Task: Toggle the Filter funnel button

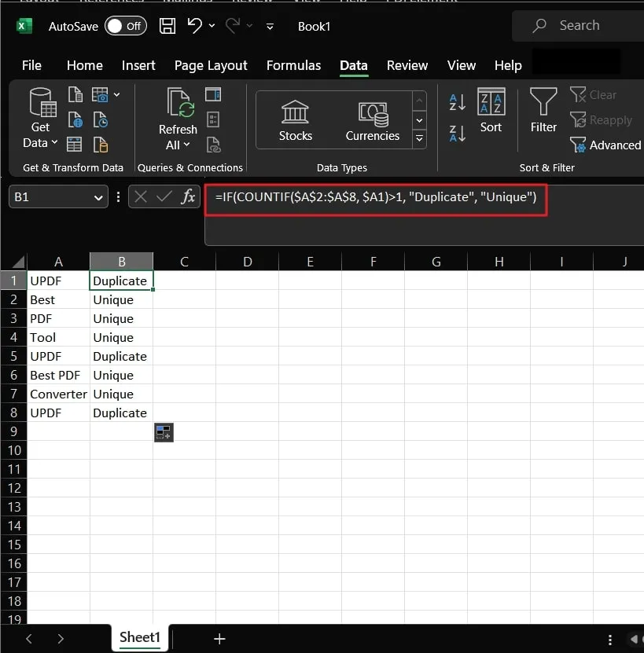Action: pyautogui.click(x=543, y=111)
